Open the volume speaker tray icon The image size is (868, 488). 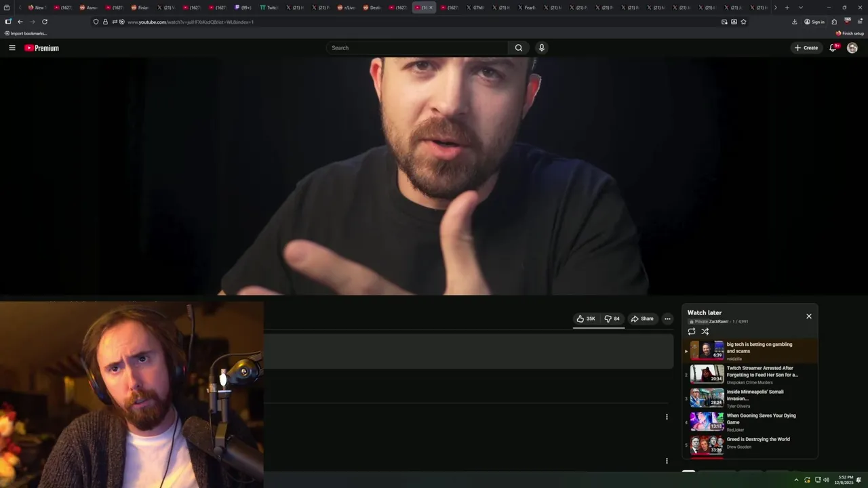pos(826,480)
